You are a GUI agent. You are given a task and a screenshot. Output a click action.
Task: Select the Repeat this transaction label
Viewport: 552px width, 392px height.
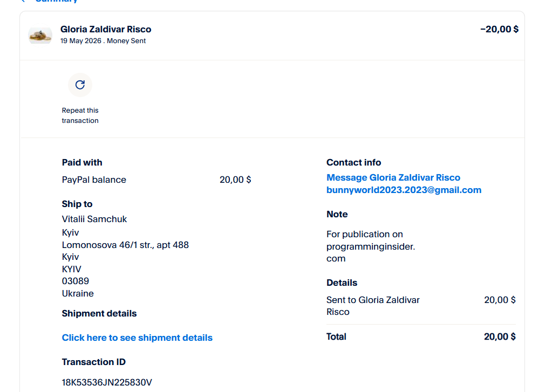(80, 115)
